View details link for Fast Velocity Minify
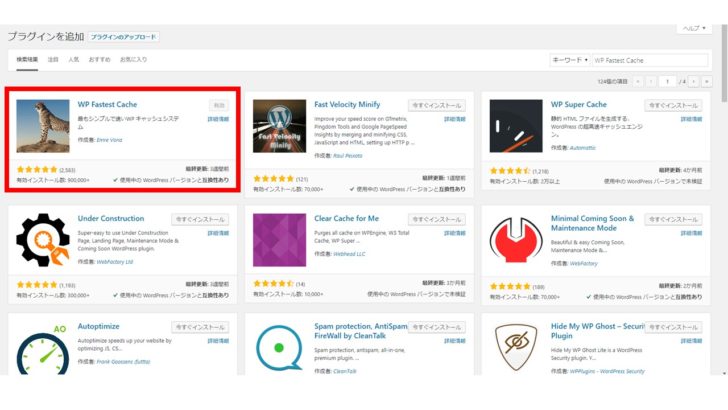Viewport: 728px width, 410px height. 455,119
